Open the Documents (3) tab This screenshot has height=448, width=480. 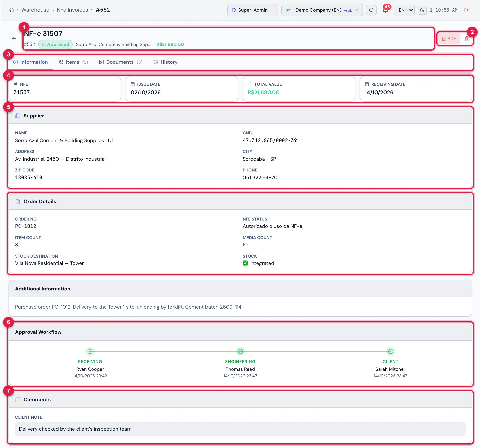(121, 62)
